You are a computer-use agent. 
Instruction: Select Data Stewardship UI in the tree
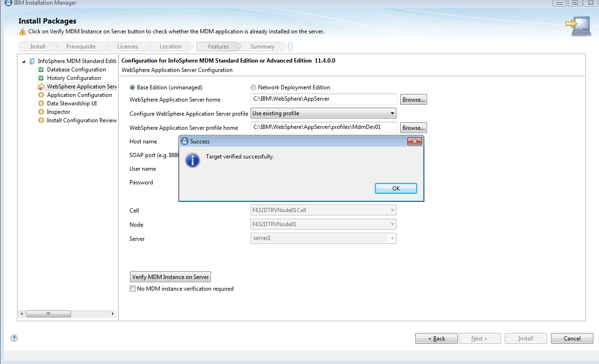pyautogui.click(x=72, y=103)
